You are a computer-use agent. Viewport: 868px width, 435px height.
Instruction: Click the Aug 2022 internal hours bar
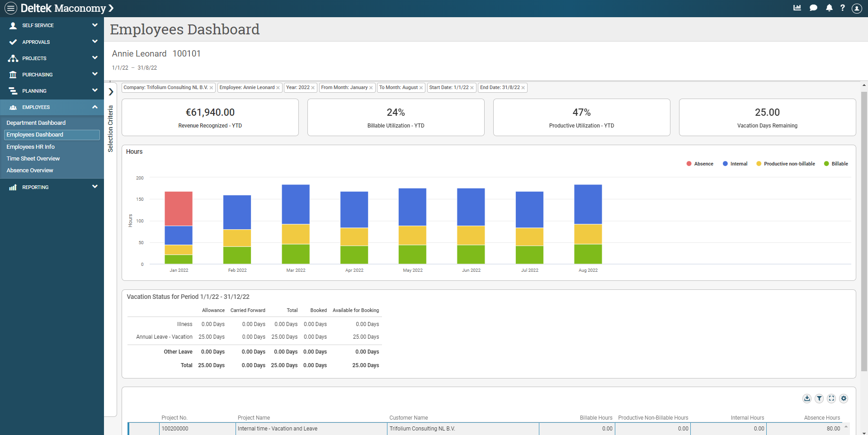coord(588,204)
